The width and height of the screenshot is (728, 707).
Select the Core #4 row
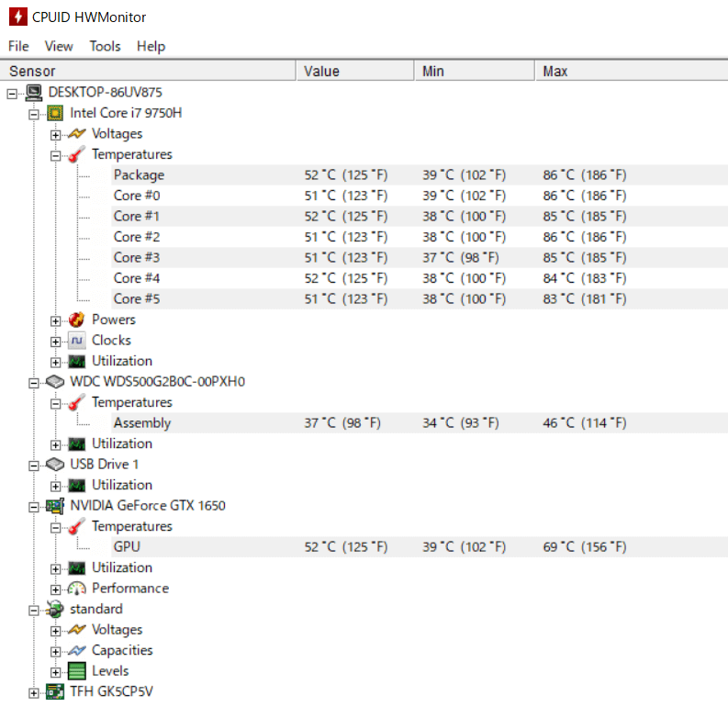click(420, 278)
